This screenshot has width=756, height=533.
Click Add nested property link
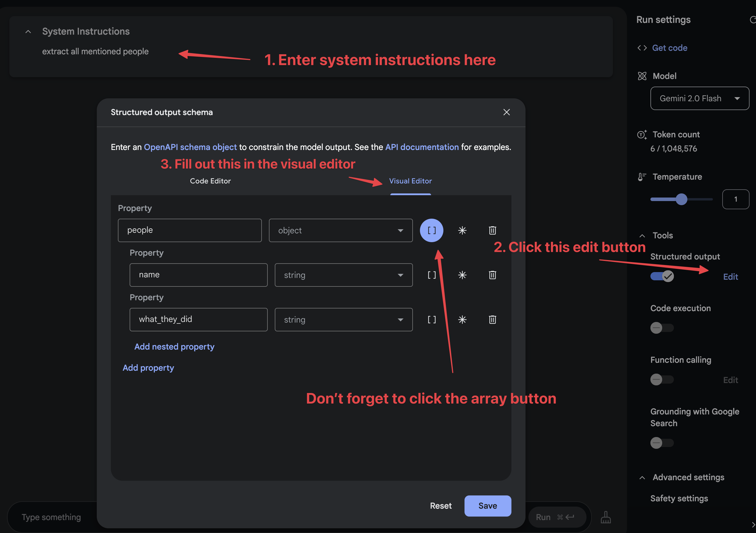click(x=174, y=347)
